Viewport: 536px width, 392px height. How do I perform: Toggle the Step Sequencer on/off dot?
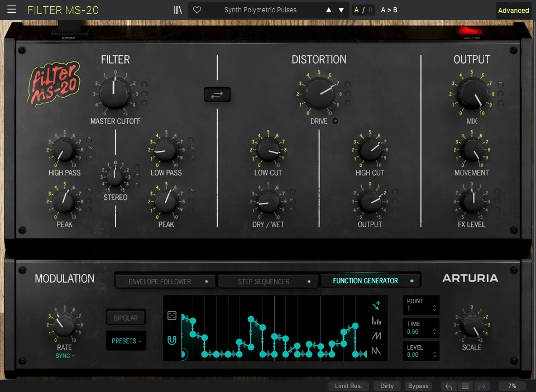[309, 281]
